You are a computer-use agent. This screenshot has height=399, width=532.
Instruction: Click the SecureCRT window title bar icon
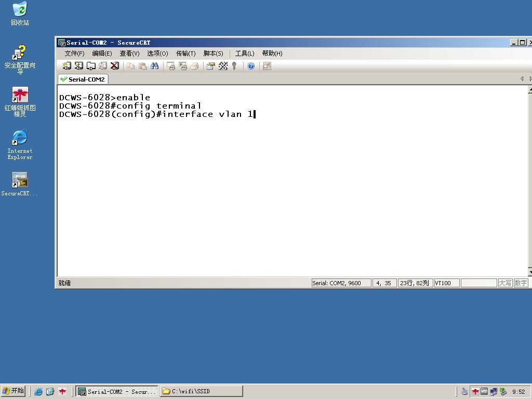pyautogui.click(x=62, y=43)
